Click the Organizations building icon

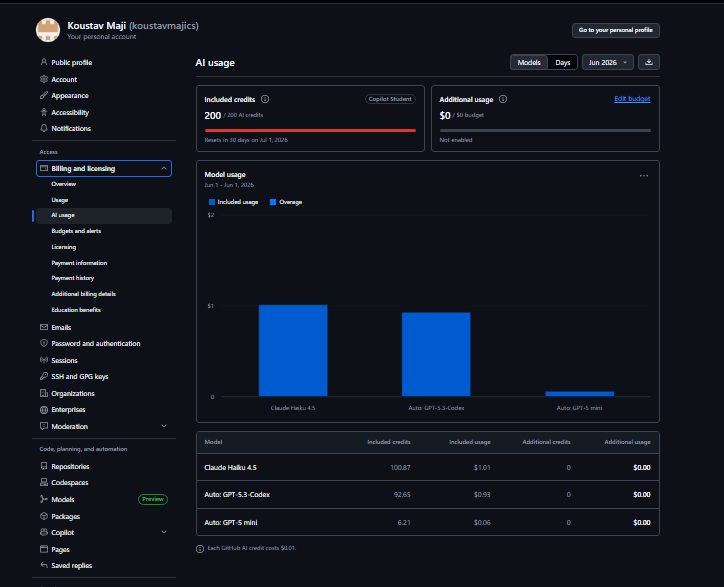coord(44,393)
